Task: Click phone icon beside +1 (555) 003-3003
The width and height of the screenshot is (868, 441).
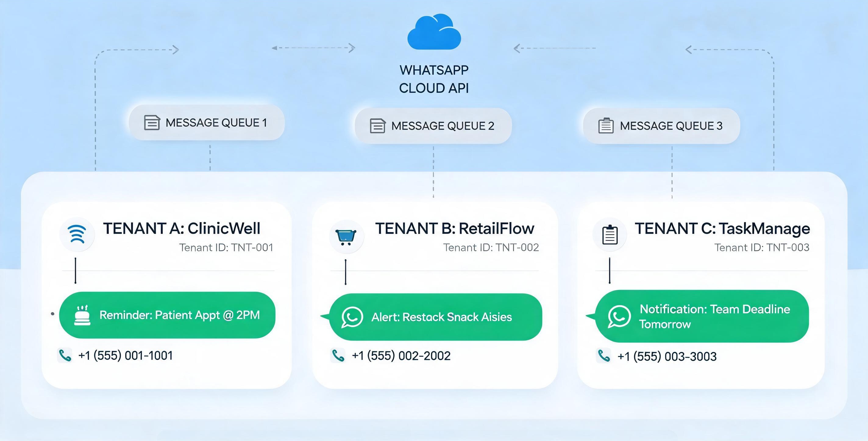Action: (x=604, y=356)
